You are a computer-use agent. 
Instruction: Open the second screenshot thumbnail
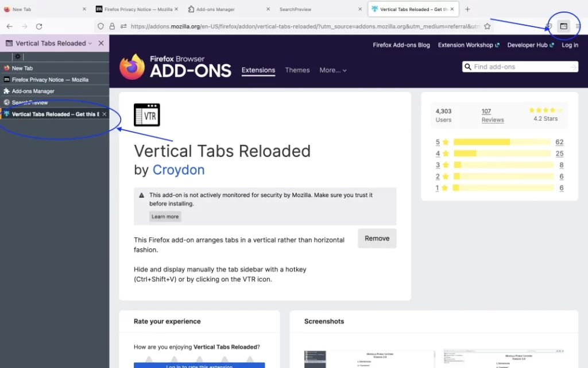504,359
